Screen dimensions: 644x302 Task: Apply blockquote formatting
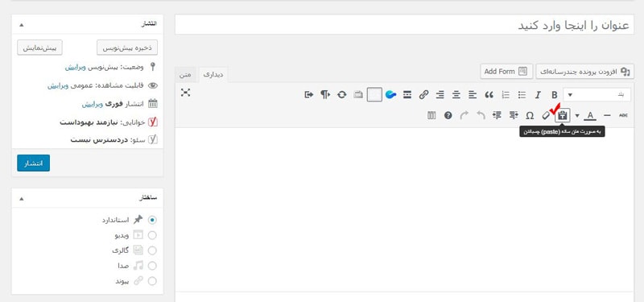[489, 95]
